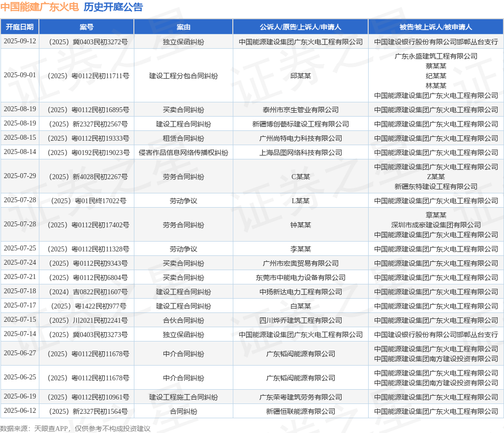The width and height of the screenshot is (504, 433).
Task: Click defendant 蔡某某
Action: [x=436, y=66]
